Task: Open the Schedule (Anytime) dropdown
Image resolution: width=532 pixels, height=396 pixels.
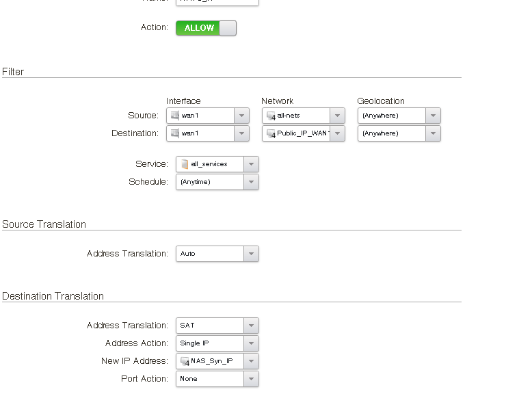Action: [251, 182]
